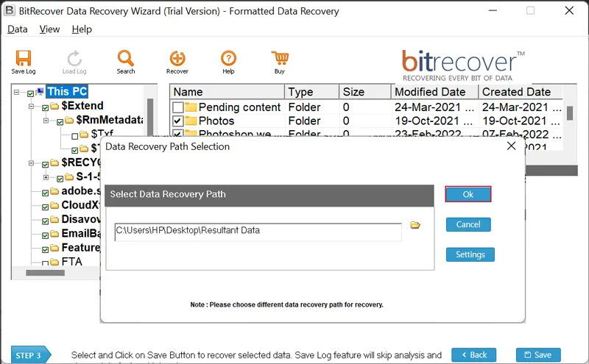Open the Data menu
Screen dimensions: 589x364
coord(17,29)
